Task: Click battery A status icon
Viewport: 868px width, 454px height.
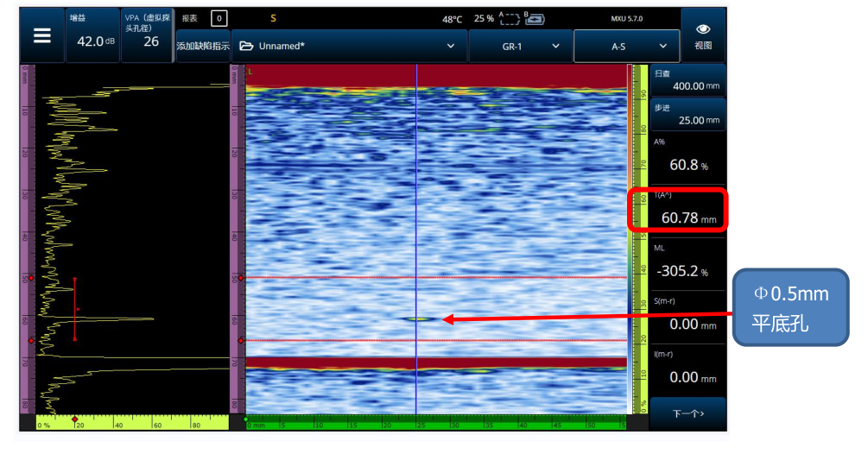Action: pyautogui.click(x=510, y=19)
